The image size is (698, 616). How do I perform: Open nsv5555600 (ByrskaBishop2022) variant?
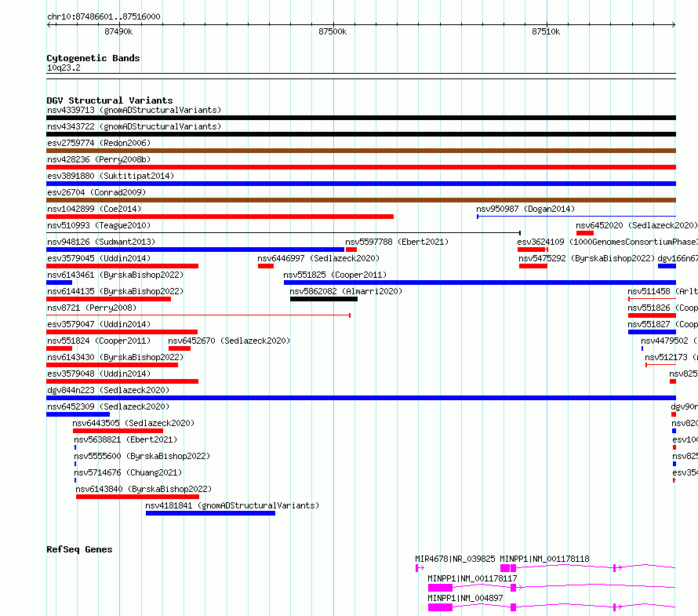(x=142, y=456)
